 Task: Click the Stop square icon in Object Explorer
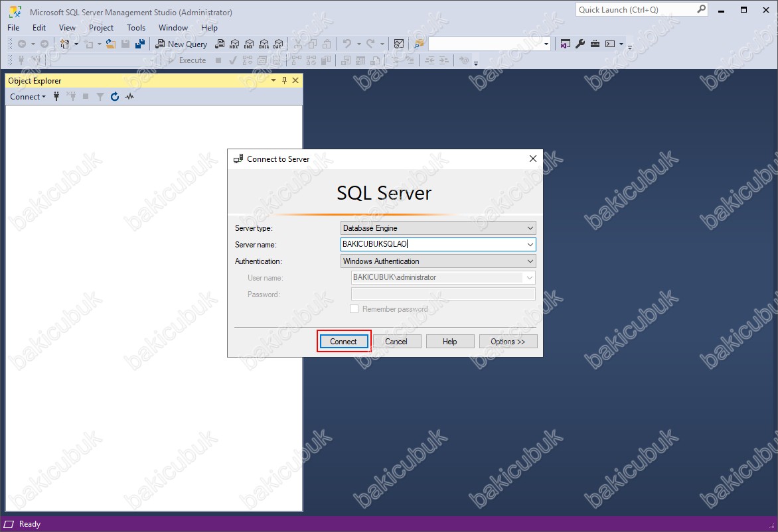86,97
